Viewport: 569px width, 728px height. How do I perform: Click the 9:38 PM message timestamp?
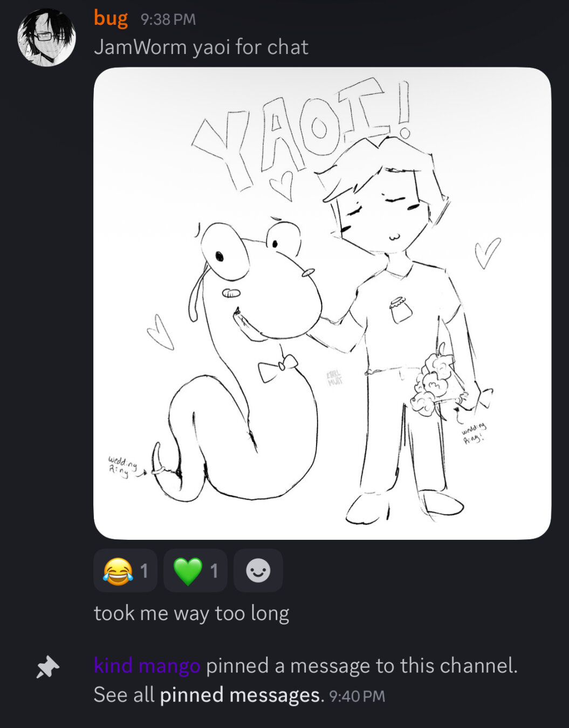168,19
